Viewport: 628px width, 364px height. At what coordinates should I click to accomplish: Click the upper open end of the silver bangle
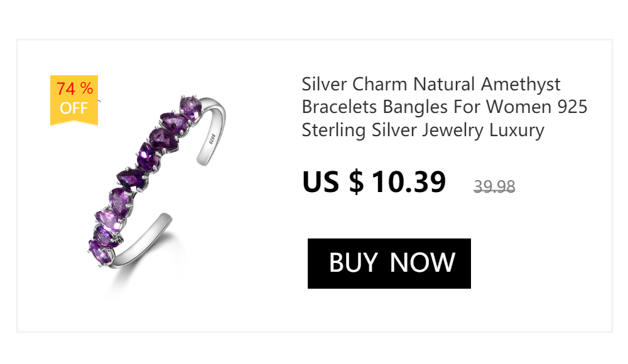pyautogui.click(x=203, y=160)
